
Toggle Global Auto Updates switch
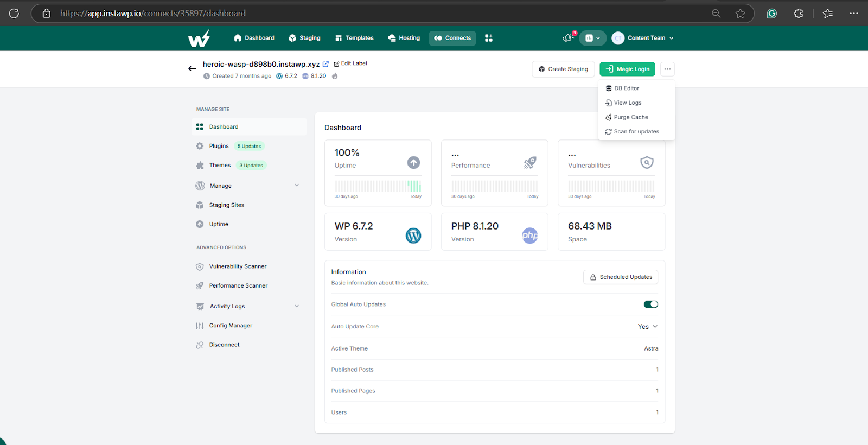(651, 304)
